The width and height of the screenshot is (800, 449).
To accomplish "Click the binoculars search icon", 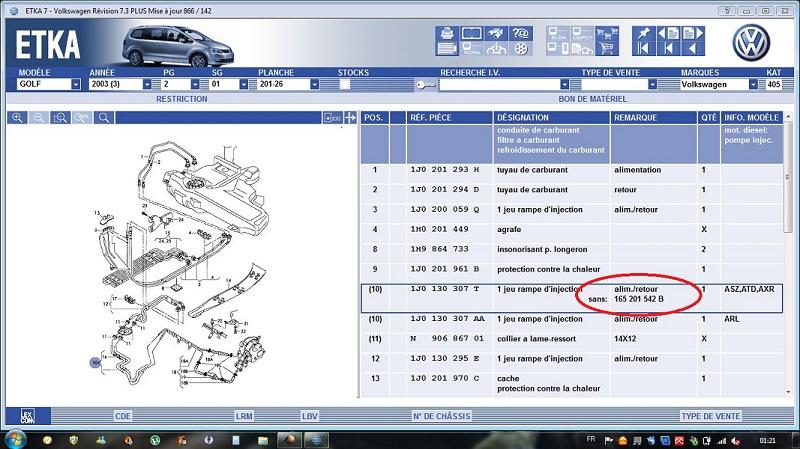I will pyautogui.click(x=496, y=34).
